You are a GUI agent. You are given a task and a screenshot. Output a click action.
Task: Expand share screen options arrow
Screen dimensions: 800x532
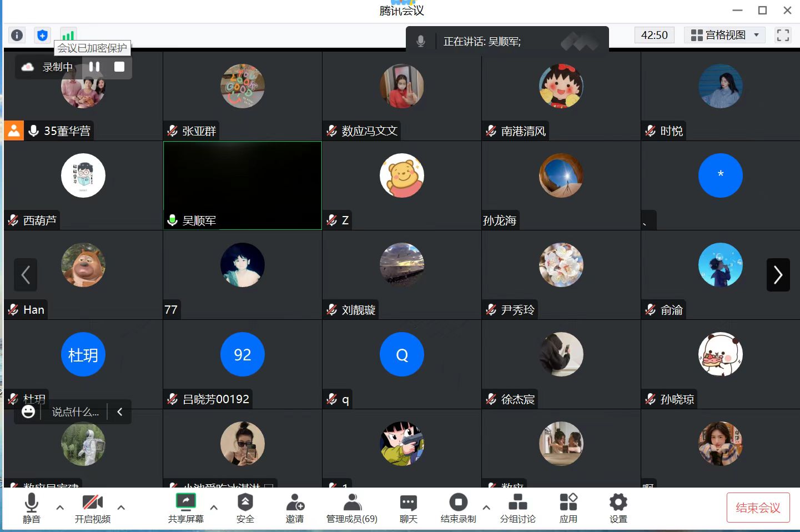pos(214,507)
